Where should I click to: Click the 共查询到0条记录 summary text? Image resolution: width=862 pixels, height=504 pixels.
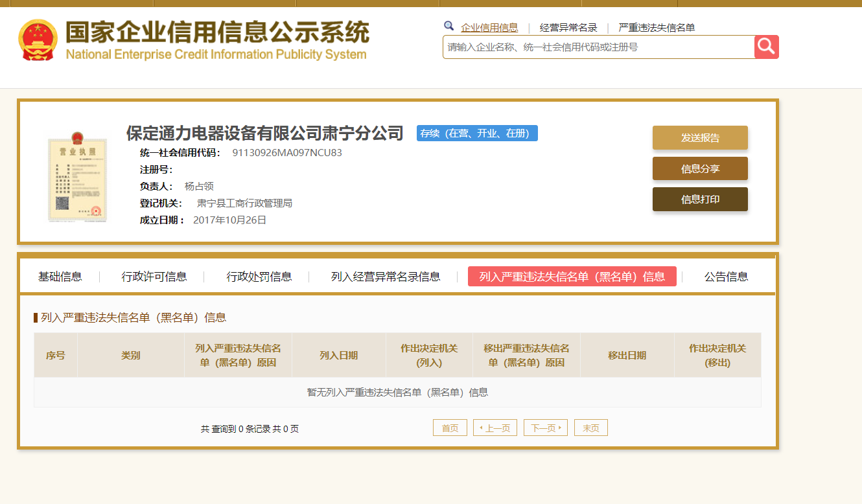point(250,429)
